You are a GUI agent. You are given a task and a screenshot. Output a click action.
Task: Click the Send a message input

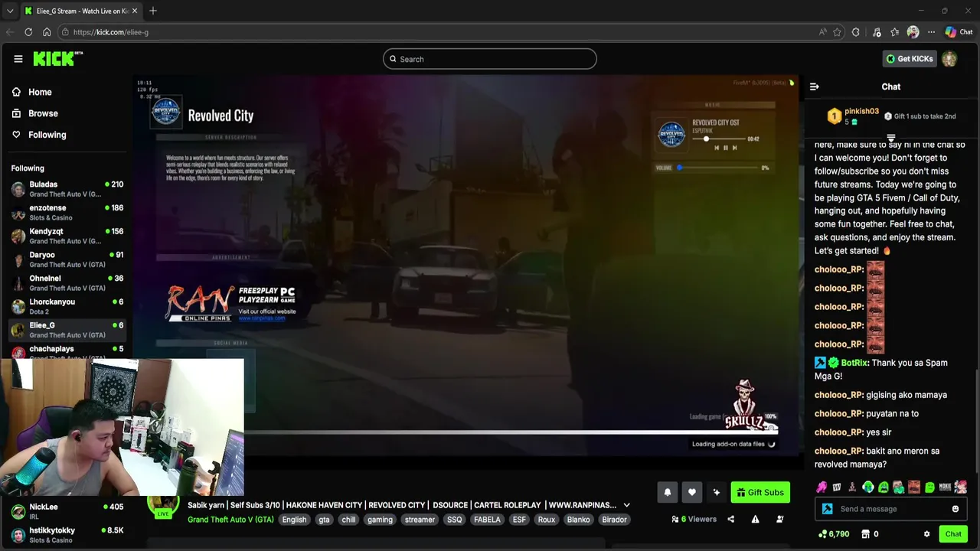[x=890, y=509]
